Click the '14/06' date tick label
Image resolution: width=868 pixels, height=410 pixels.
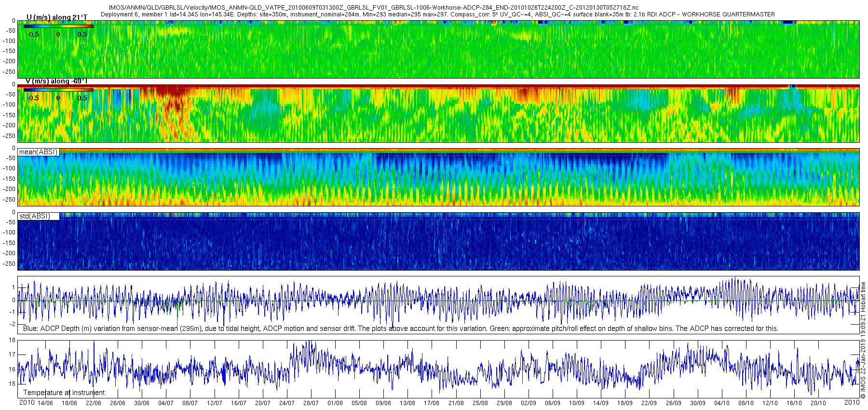pos(45,403)
